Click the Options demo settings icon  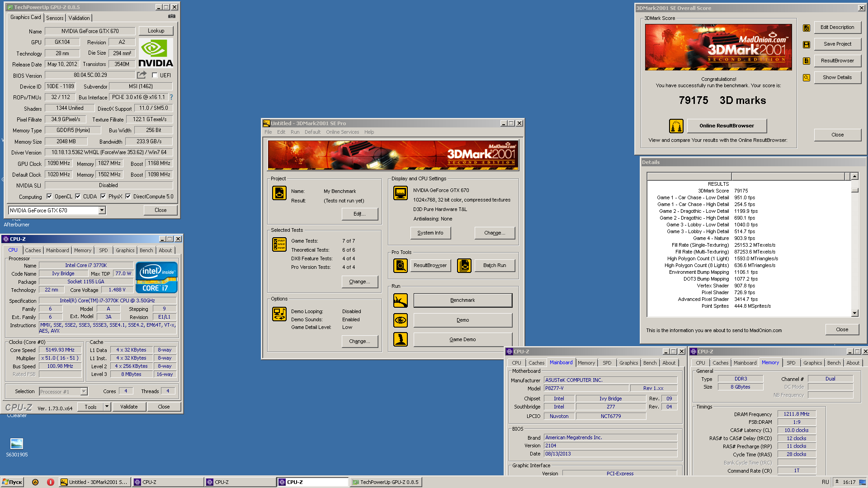pos(279,314)
